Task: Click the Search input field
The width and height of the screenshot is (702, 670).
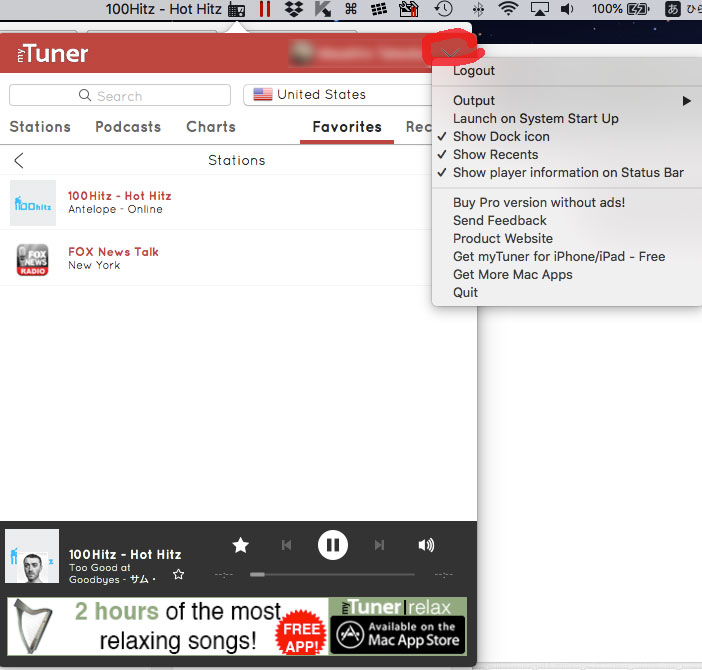Action: [x=120, y=95]
